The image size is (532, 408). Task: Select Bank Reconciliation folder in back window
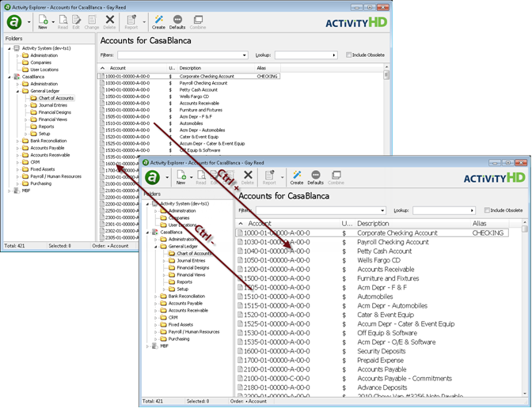point(44,141)
